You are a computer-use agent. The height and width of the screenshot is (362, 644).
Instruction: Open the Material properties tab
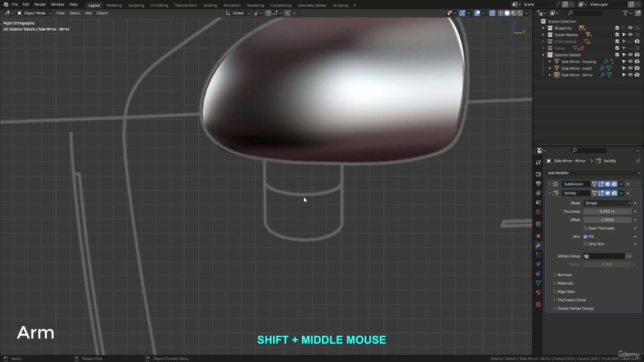coord(538,292)
